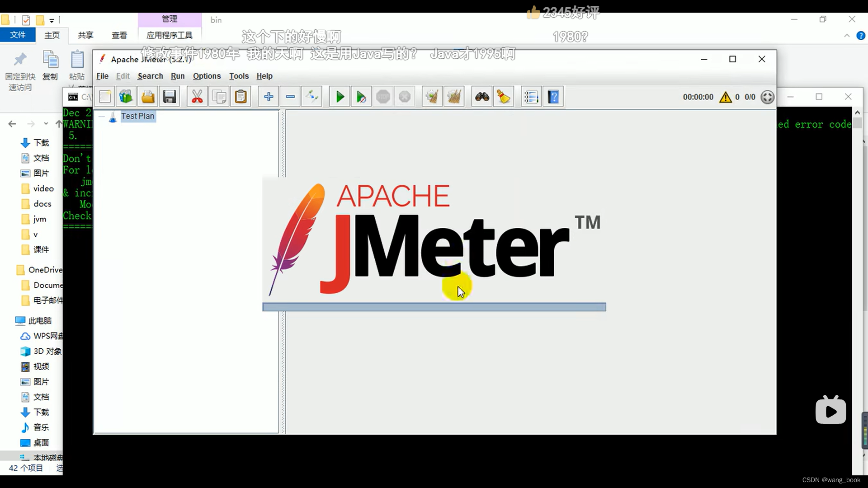Open the Search menu in JMeter
Viewport: 868px width, 488px height.
click(150, 76)
